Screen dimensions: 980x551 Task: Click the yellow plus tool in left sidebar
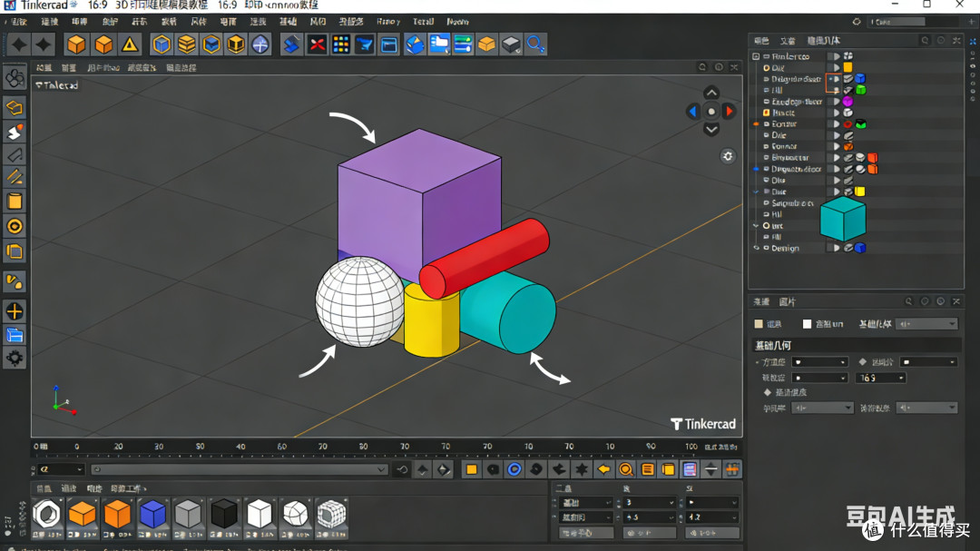click(x=15, y=311)
